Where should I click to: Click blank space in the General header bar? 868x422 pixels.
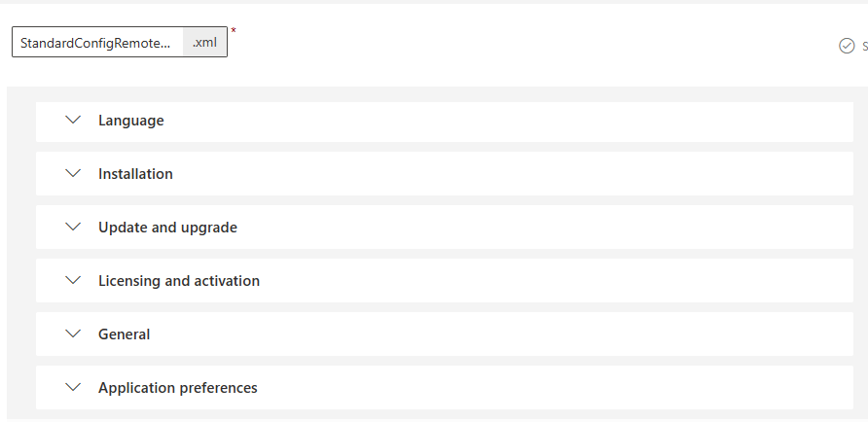click(x=506, y=334)
